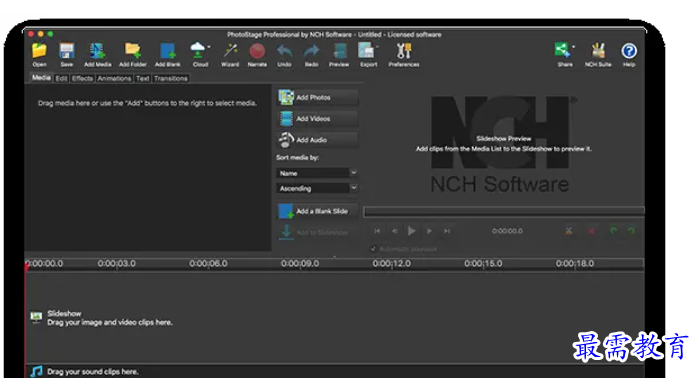Play the slideshow preview
Viewport: 697px width, 378px height.
coord(411,231)
